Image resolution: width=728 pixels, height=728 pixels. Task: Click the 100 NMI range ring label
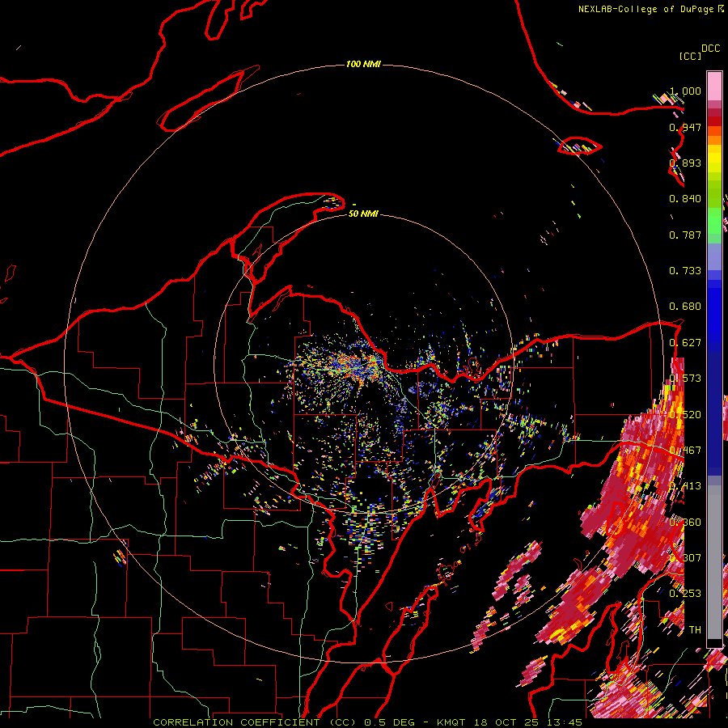click(363, 64)
